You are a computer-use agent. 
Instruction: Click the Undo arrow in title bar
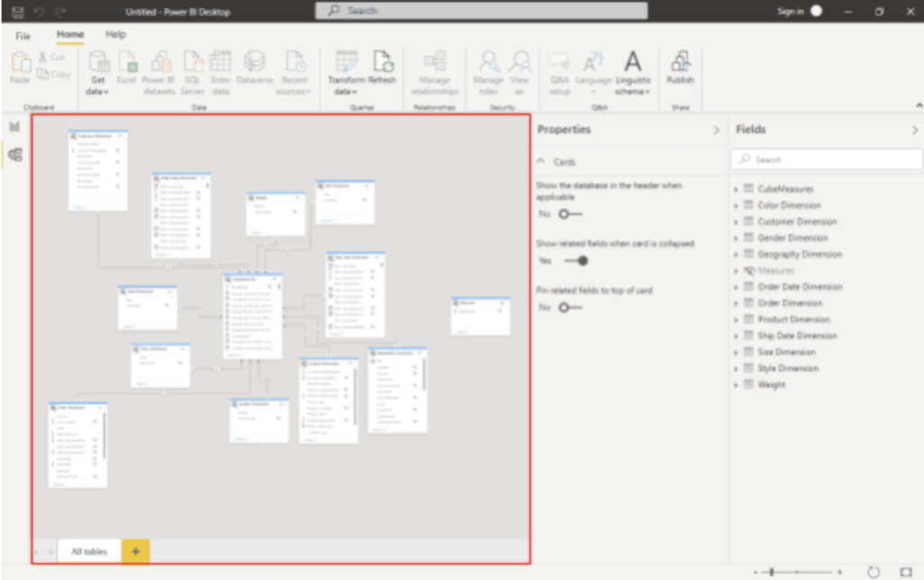(x=39, y=12)
